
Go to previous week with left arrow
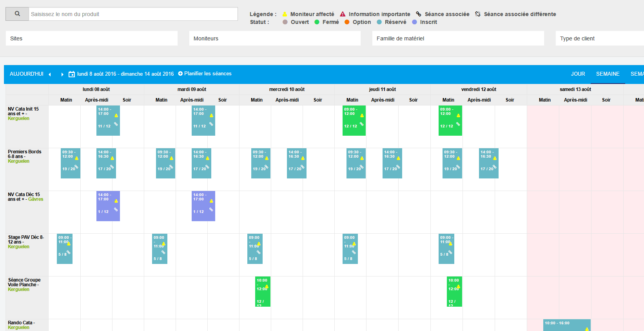pos(50,74)
